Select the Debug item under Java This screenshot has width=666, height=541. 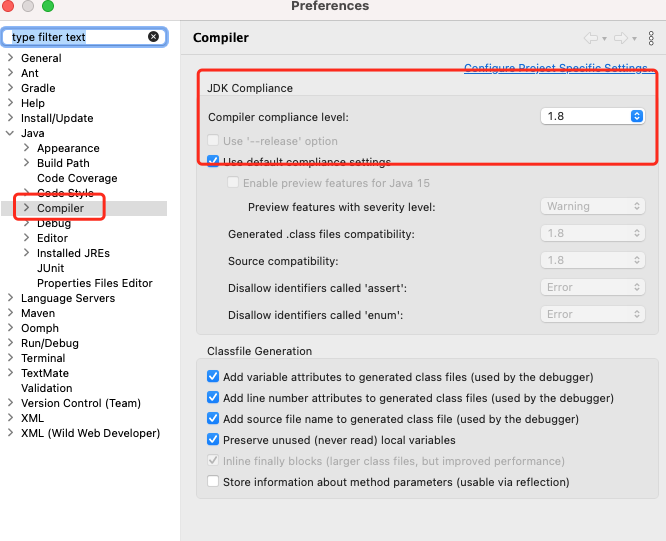coord(54,223)
